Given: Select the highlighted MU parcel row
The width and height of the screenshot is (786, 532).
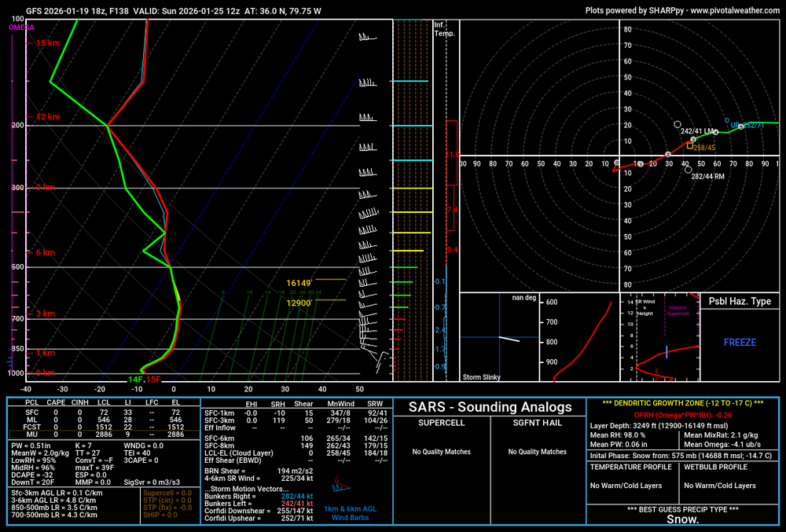Looking at the screenshot, I should (101, 434).
